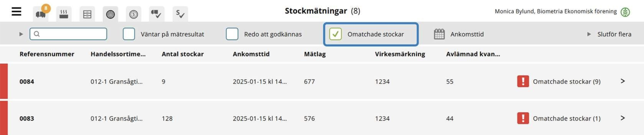Open the Ankomsttid calendar picker
Viewport: 644px width, 135px height.
[439, 34]
